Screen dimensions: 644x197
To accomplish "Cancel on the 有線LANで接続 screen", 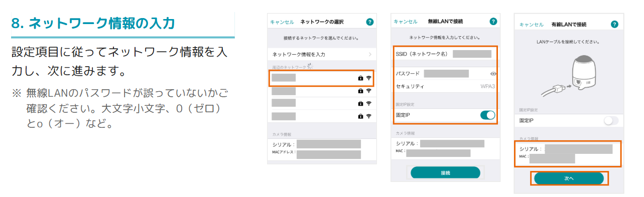I will click(x=531, y=24).
